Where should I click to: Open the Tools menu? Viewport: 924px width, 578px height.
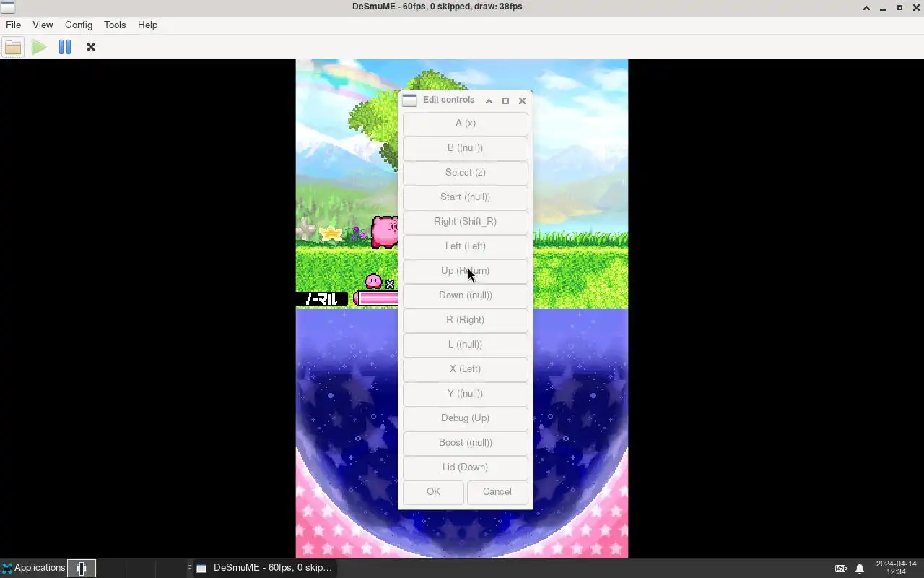115,25
